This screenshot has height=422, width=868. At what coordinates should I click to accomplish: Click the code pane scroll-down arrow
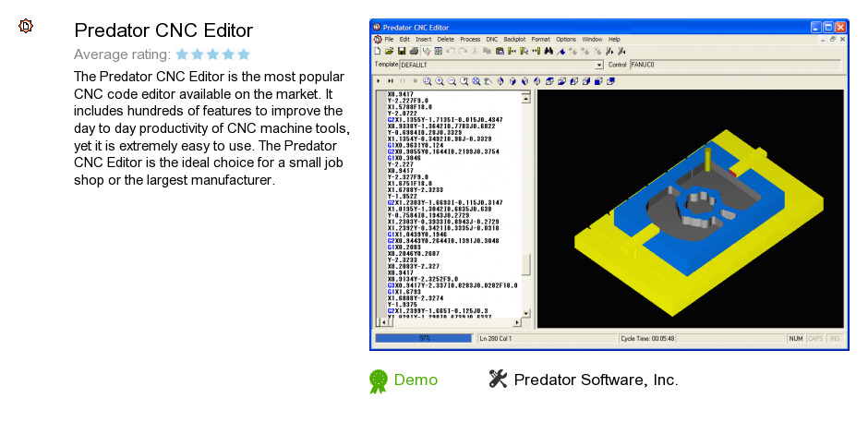coord(526,312)
